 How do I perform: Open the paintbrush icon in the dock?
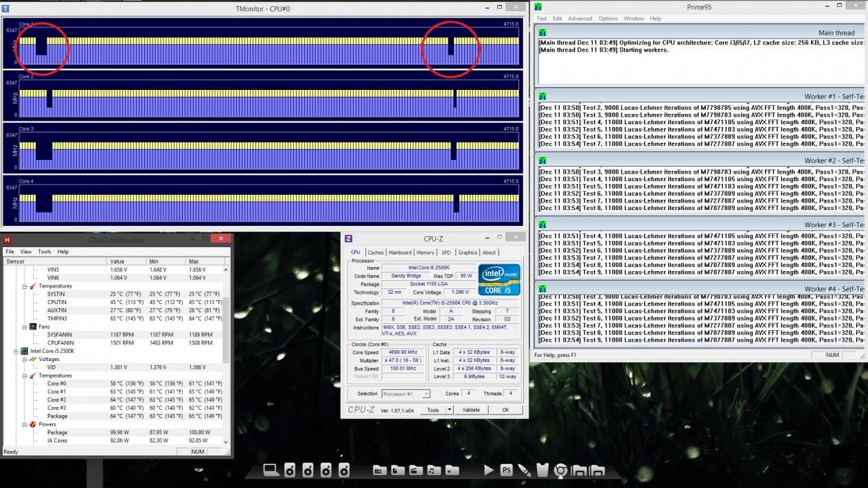(x=525, y=470)
